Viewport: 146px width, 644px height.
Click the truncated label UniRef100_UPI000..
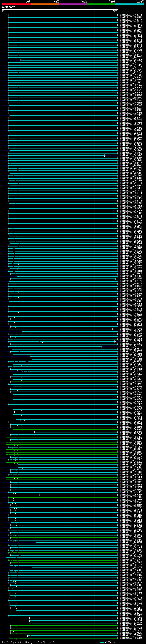pos(132,319)
